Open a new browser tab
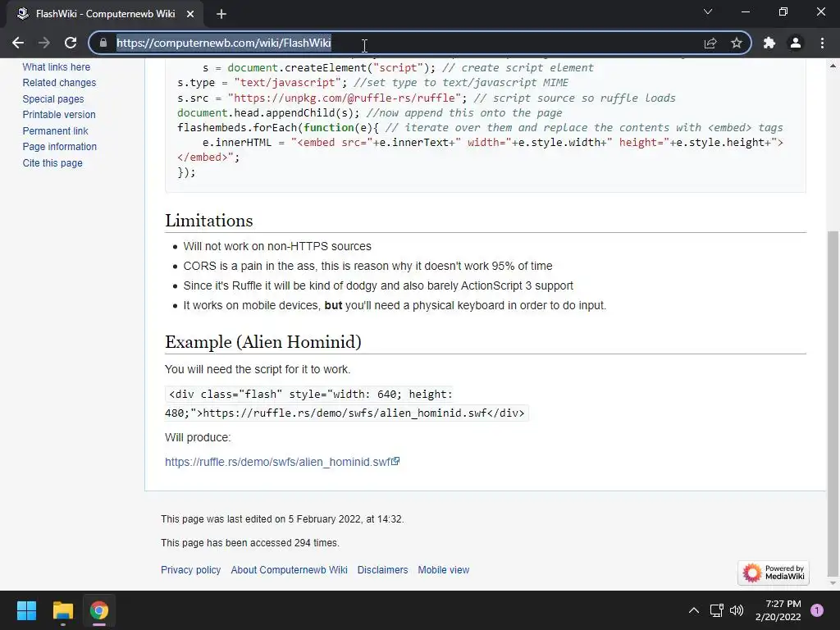 221,14
